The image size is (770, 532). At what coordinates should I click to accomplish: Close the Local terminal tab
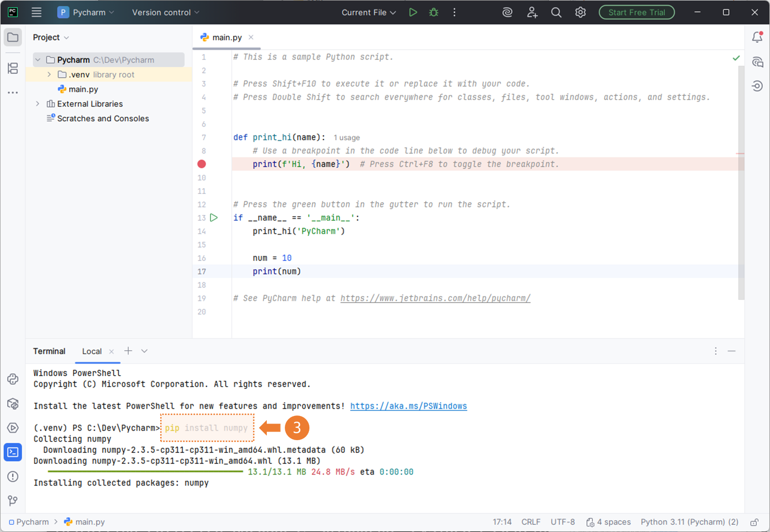(x=111, y=352)
